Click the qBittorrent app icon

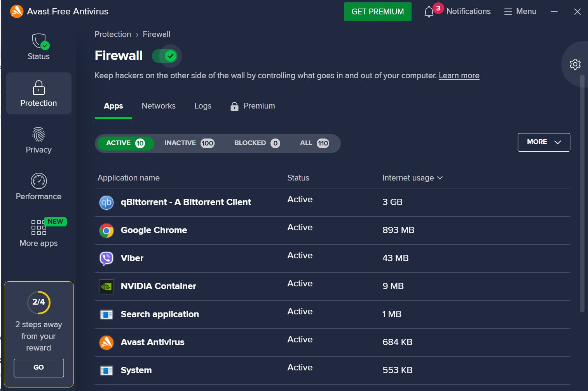click(106, 202)
